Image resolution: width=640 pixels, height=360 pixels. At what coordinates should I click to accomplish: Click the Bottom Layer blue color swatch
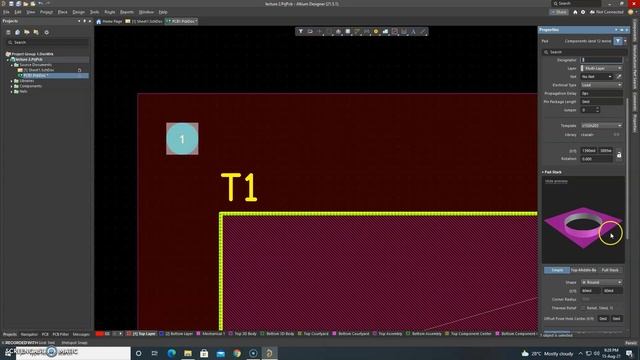tap(161, 333)
